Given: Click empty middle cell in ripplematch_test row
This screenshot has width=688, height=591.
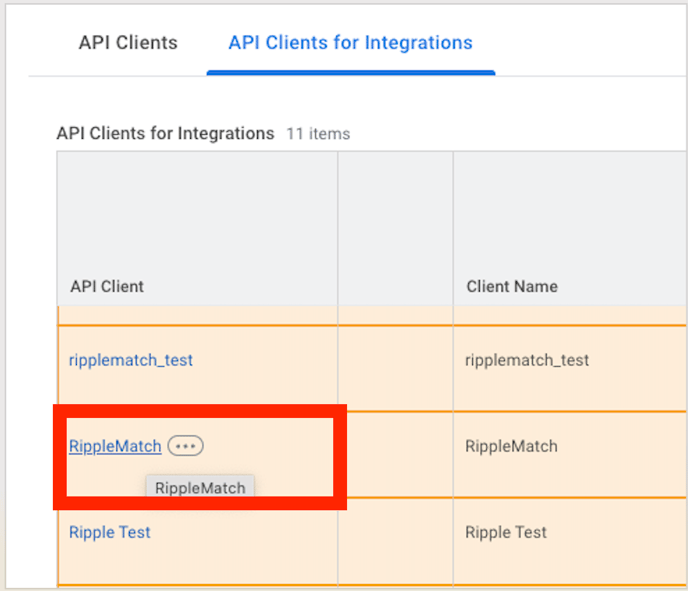Looking at the screenshot, I should click(x=395, y=360).
